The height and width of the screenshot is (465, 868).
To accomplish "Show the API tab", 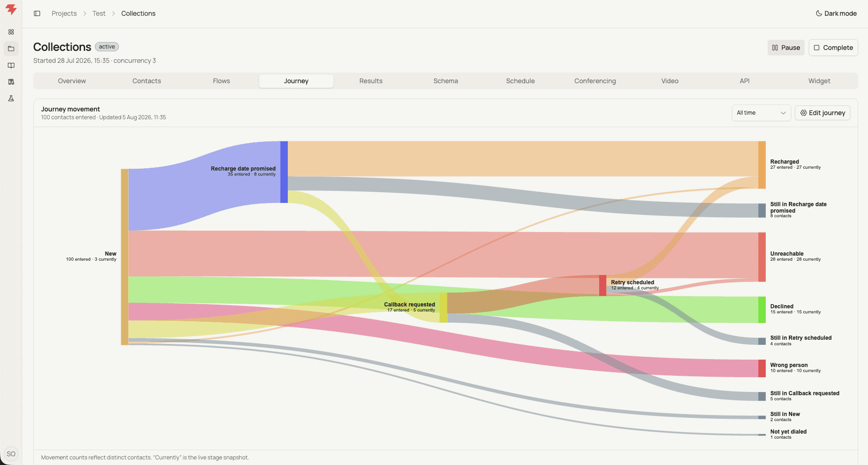I will pos(744,81).
